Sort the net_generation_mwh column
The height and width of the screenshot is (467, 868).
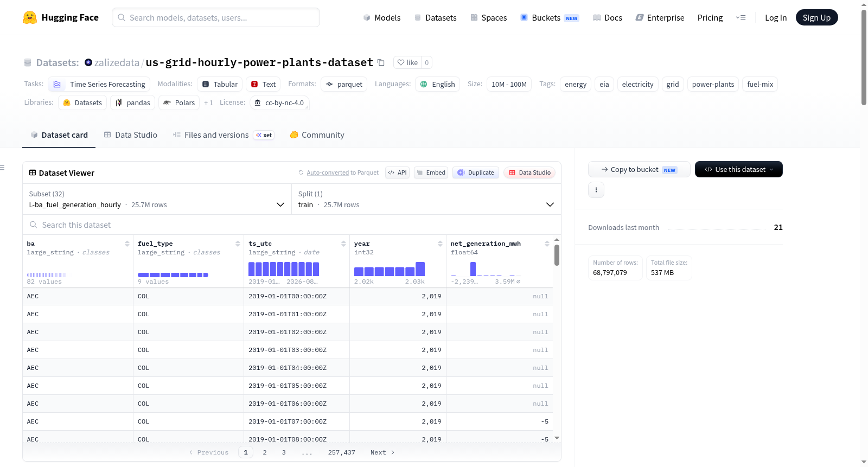(547, 244)
